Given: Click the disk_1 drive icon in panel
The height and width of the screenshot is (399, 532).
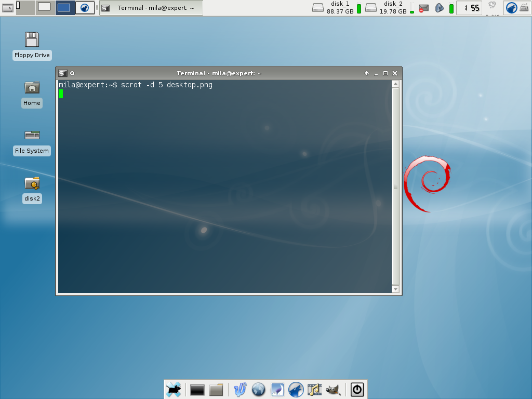Looking at the screenshot, I should point(318,8).
